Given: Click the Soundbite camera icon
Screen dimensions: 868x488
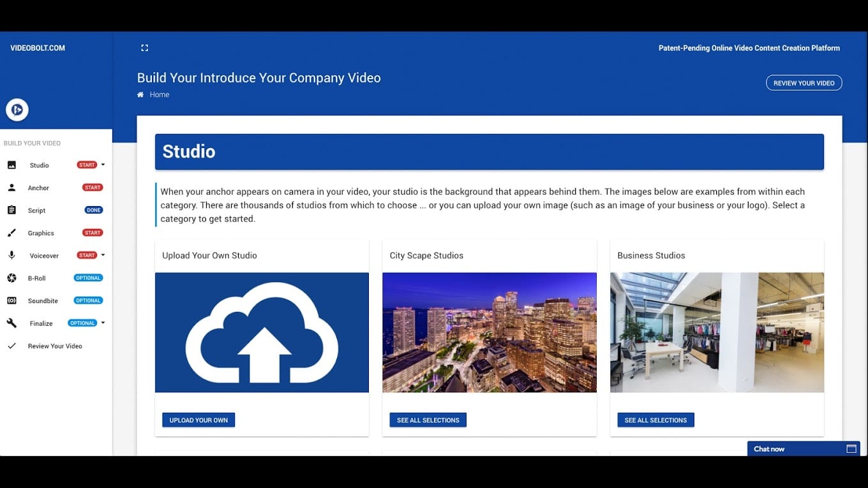Looking at the screenshot, I should click(11, 300).
